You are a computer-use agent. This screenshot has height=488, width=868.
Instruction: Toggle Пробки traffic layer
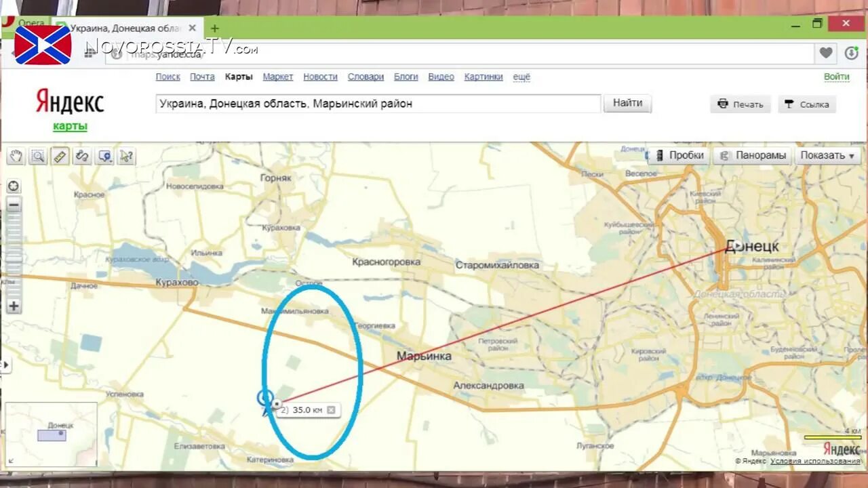click(x=679, y=155)
